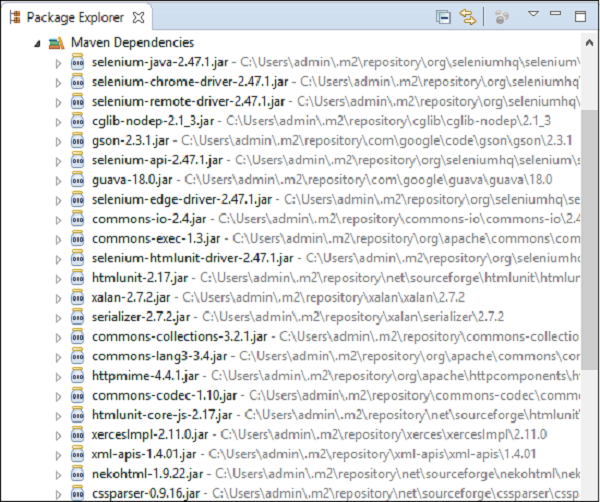Click jar icon of serializer-2.7.2.jar
Viewport: 600px width, 502px height.
click(78, 317)
